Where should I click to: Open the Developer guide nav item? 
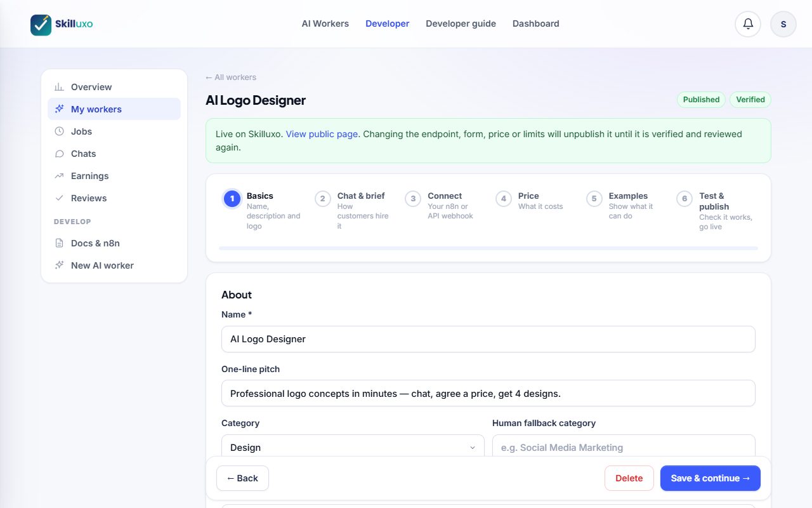pyautogui.click(x=461, y=23)
